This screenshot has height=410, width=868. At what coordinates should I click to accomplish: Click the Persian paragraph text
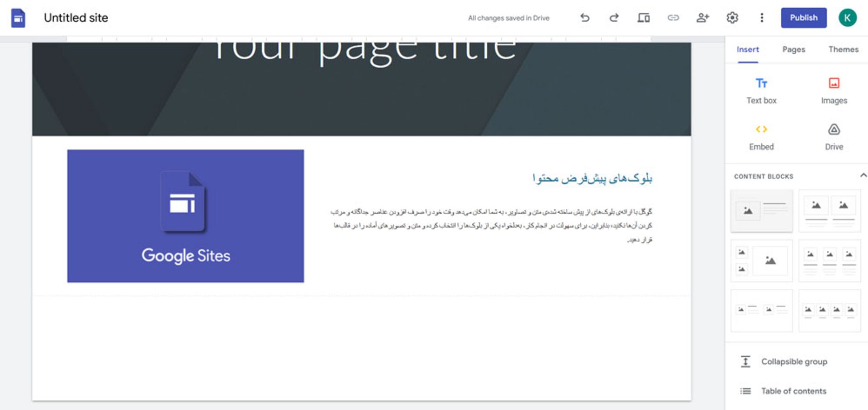click(x=492, y=225)
